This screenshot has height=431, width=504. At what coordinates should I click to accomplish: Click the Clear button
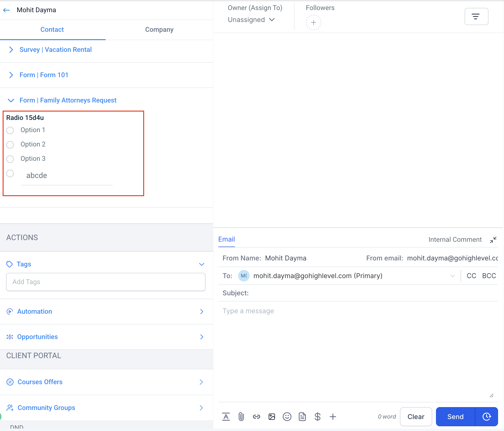click(x=416, y=417)
